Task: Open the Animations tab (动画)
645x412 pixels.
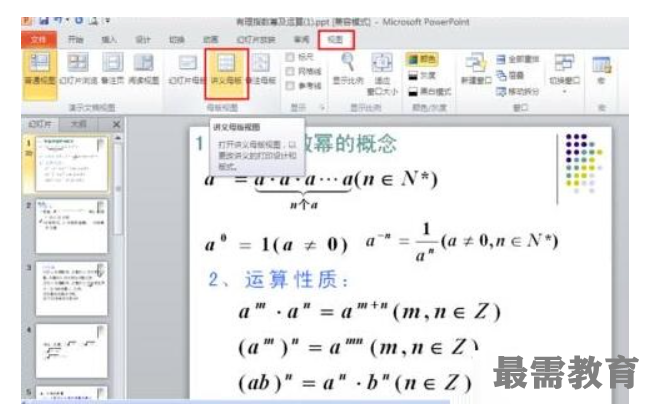Action: point(210,39)
